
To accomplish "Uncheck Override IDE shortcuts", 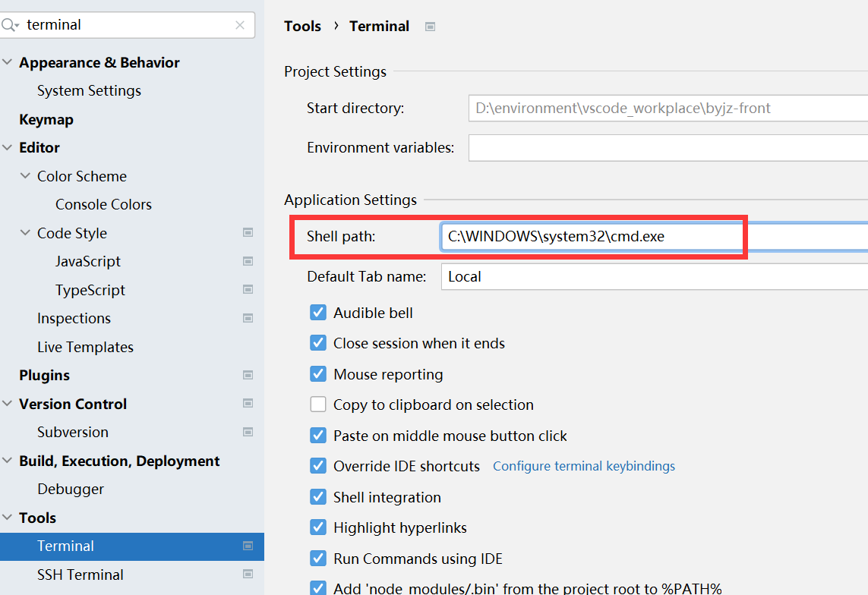I will point(318,466).
